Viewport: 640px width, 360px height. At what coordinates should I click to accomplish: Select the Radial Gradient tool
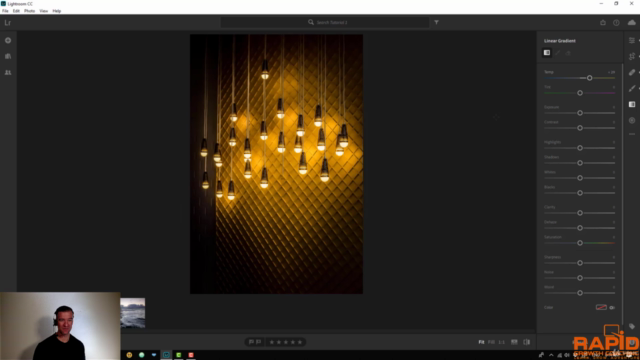coord(632,120)
